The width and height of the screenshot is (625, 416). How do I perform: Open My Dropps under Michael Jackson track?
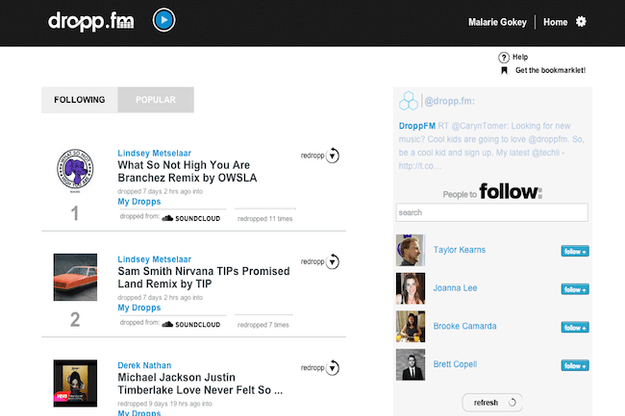pyautogui.click(x=139, y=413)
